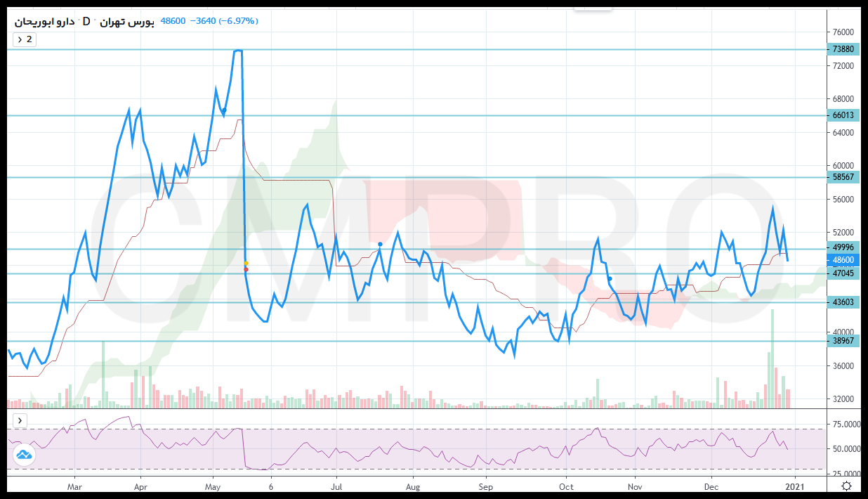The image size is (868, 499).
Task: Select the horizontal line at 66013
Action: tap(416, 115)
